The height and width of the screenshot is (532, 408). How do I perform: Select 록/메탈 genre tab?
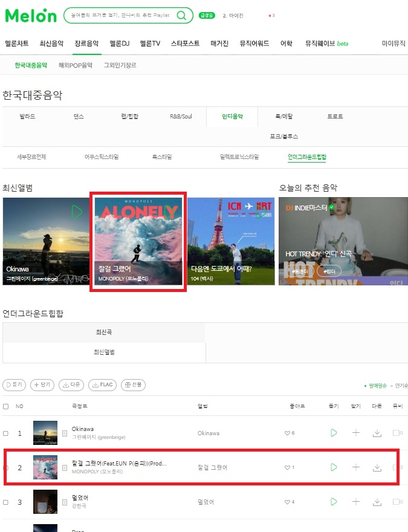click(284, 116)
